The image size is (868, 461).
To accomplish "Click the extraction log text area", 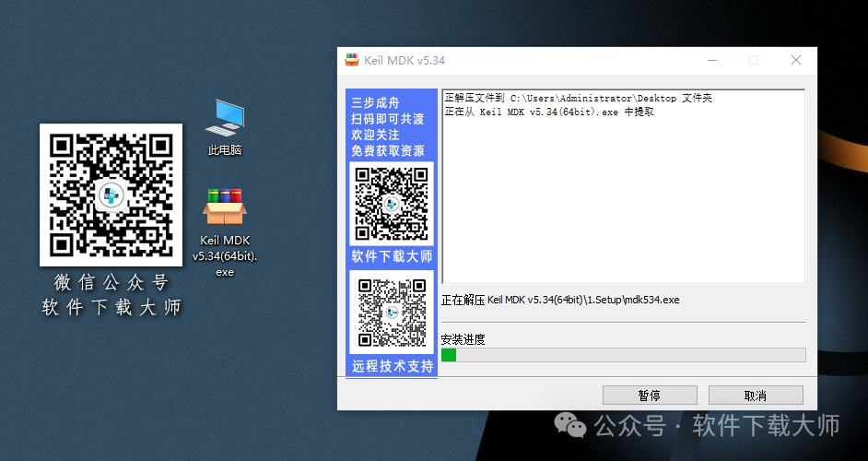I will pos(623,186).
